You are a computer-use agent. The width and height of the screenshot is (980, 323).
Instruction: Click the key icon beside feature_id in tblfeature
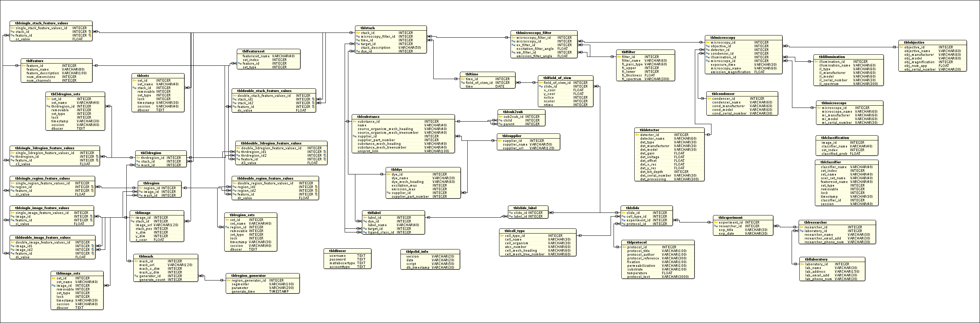[x=24, y=66]
